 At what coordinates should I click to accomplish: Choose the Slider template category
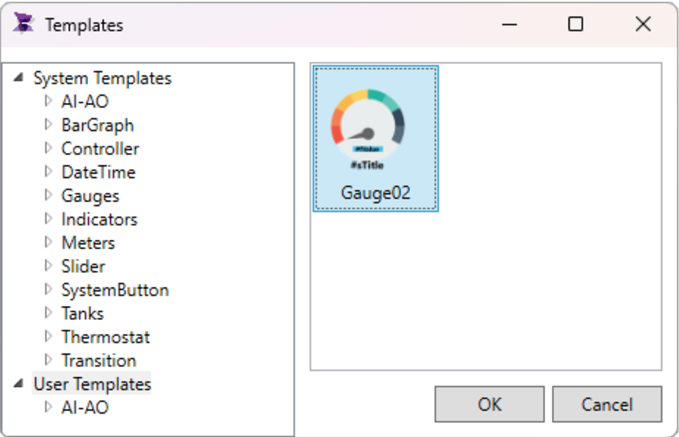tap(83, 266)
